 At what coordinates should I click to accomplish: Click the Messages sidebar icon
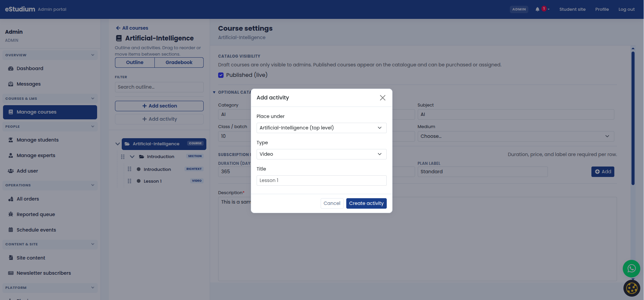click(11, 84)
